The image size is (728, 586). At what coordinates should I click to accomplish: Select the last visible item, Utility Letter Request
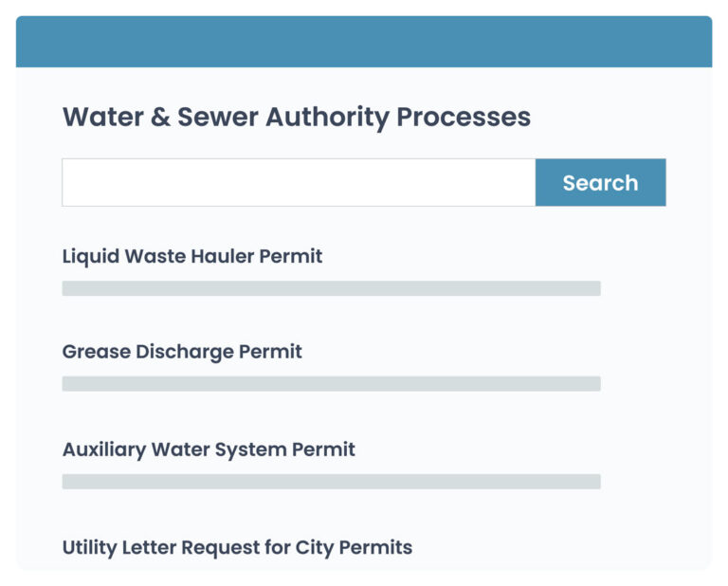pyautogui.click(x=237, y=547)
